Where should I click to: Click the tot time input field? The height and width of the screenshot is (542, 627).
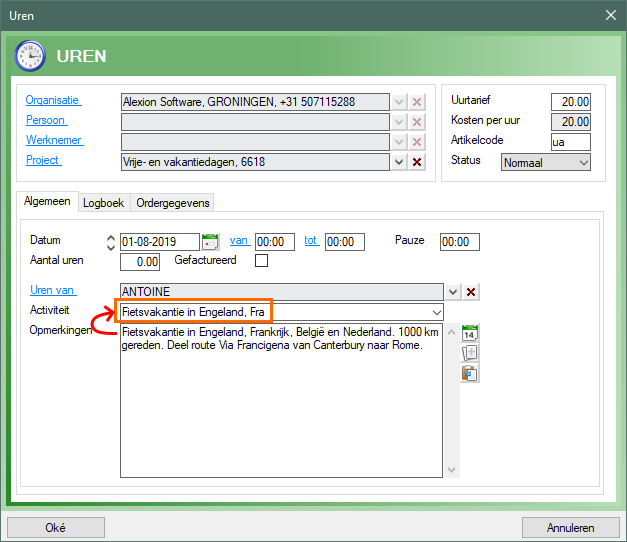(345, 242)
